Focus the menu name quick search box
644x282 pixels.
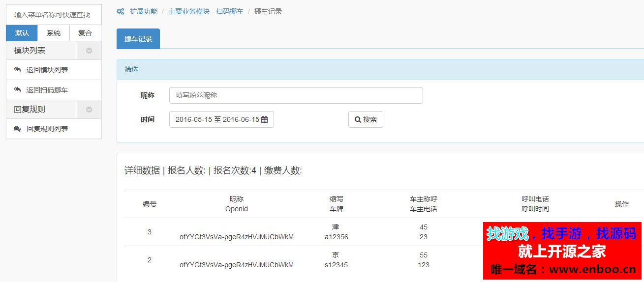pyautogui.click(x=54, y=15)
